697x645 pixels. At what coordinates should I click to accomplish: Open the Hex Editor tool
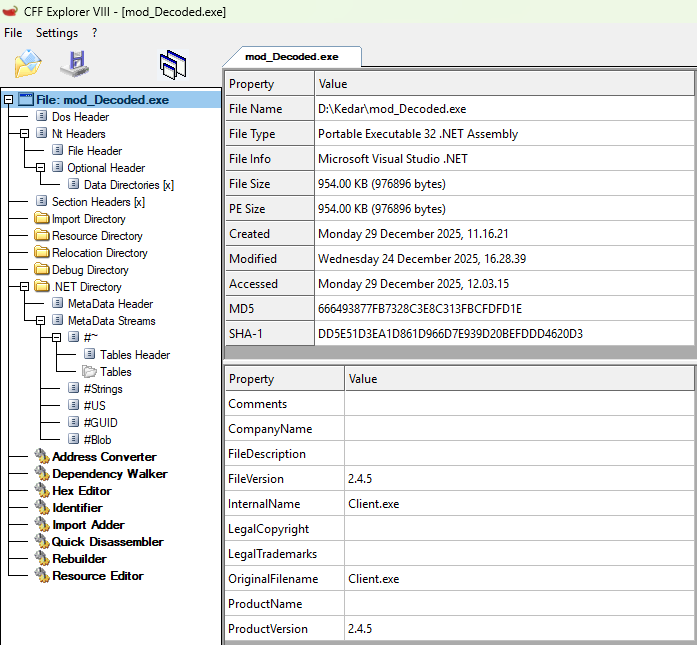[81, 491]
